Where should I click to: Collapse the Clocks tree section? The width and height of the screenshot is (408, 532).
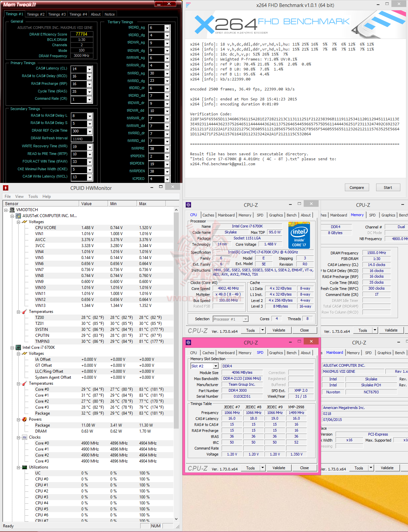point(19,438)
